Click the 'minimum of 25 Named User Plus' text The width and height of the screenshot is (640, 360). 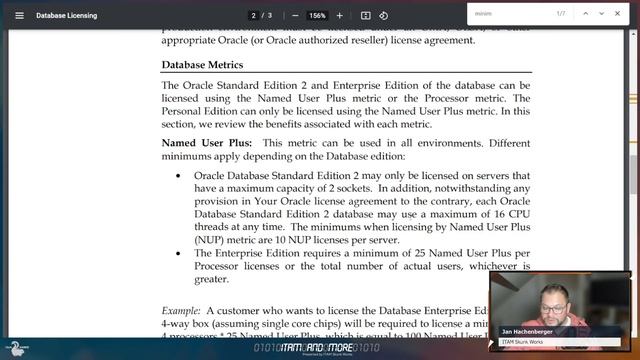click(x=432, y=253)
